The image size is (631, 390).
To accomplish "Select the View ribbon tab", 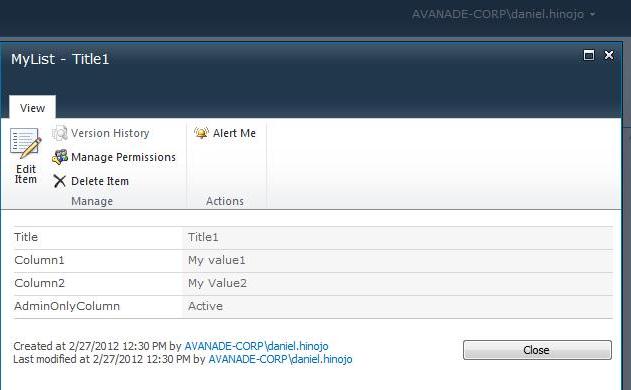I will 32,108.
